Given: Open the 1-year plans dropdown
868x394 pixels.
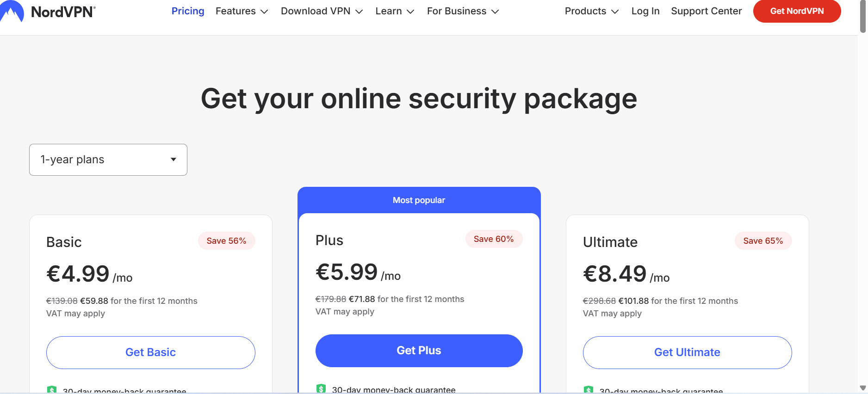Looking at the screenshot, I should pos(108,160).
